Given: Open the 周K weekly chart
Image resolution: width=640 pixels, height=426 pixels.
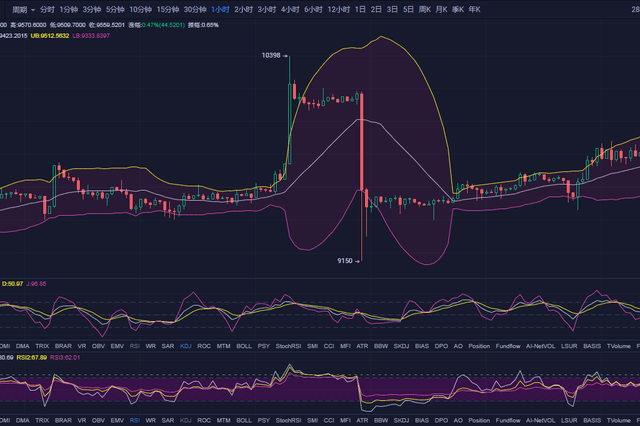Looking at the screenshot, I should pyautogui.click(x=425, y=9).
